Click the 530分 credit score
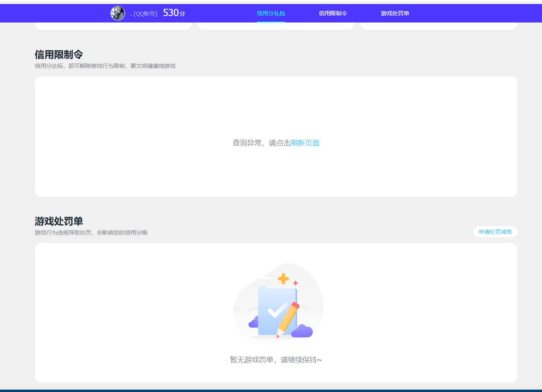The height and width of the screenshot is (392, 542). point(174,13)
